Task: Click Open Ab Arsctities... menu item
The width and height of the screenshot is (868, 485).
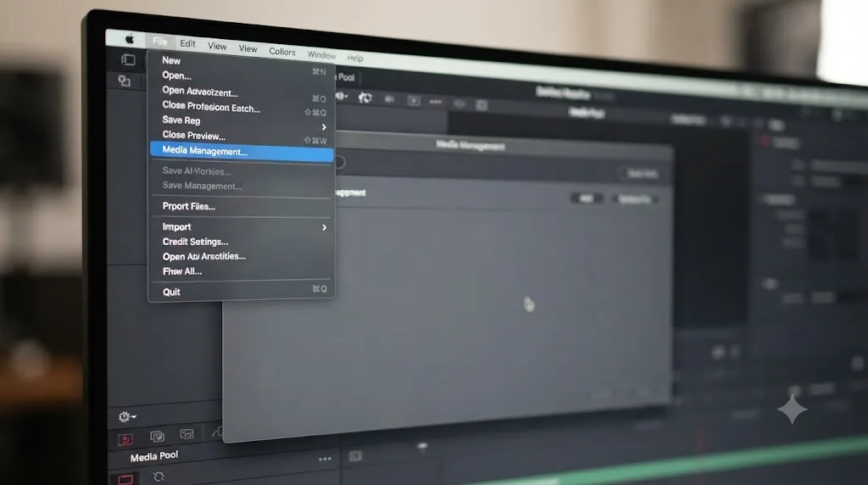Action: coord(242,256)
